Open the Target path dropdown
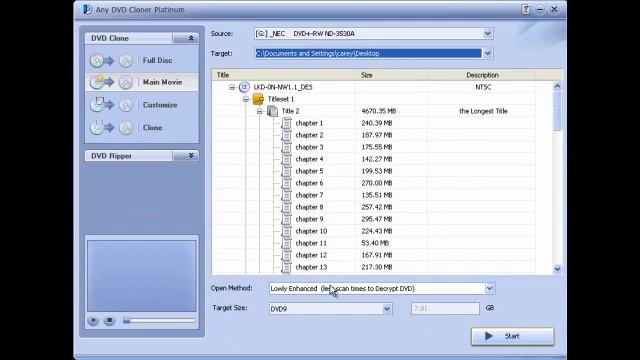 [488, 53]
